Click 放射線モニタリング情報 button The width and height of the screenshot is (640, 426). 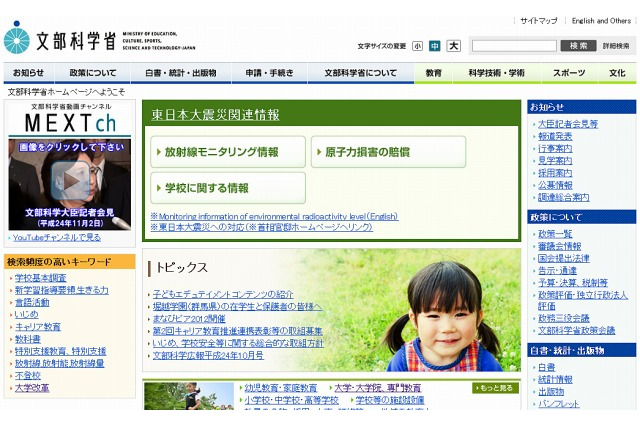point(228,152)
